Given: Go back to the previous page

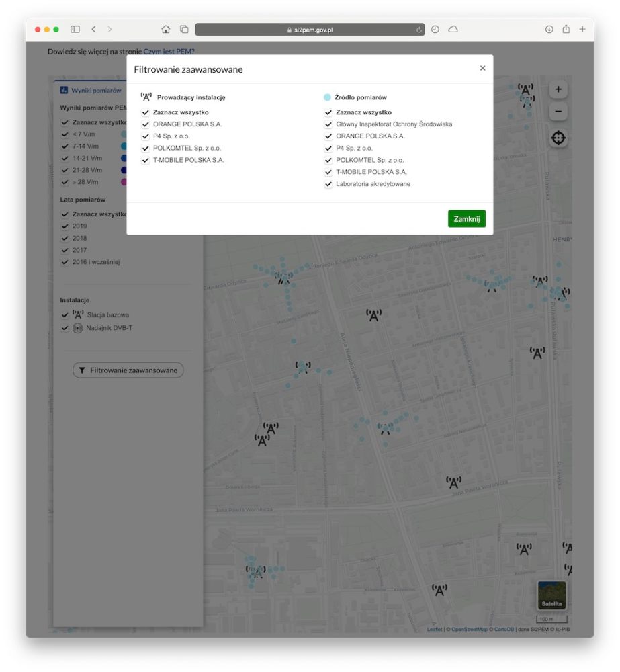Looking at the screenshot, I should [94, 29].
